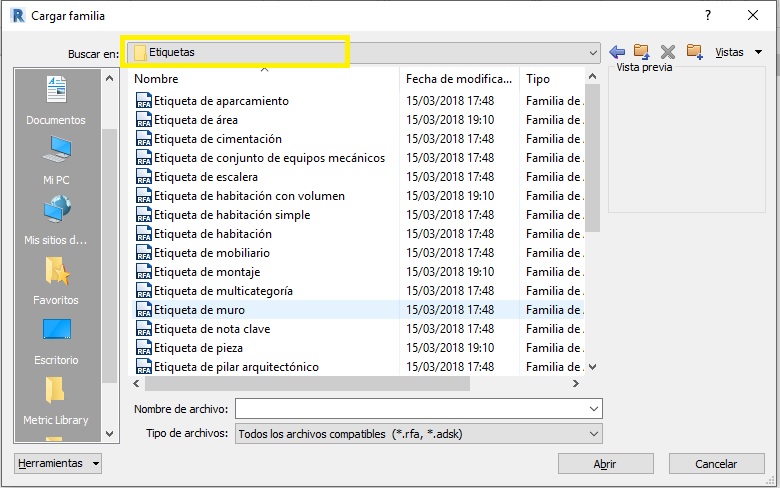
Task: Open Favoritos in the places sidebar
Action: [x=56, y=281]
